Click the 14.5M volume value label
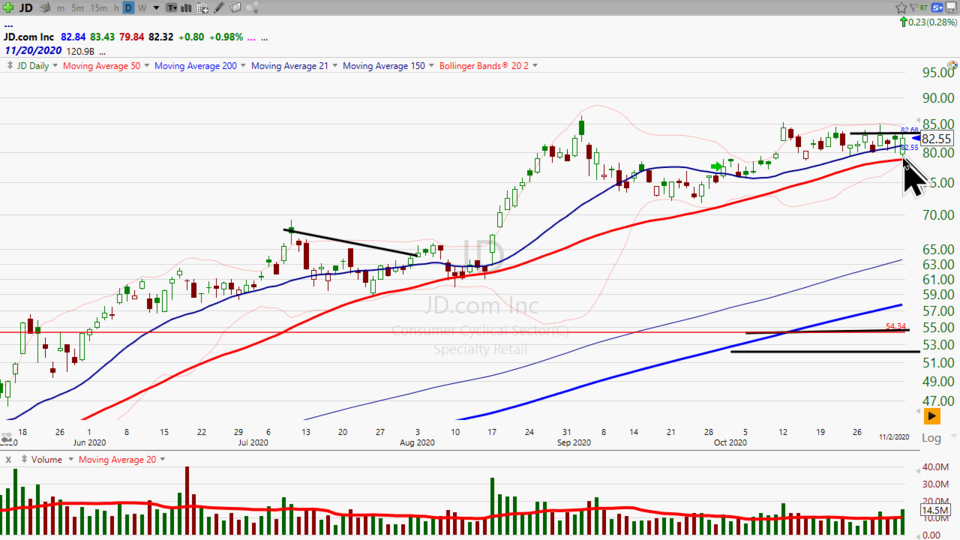 tap(936, 510)
